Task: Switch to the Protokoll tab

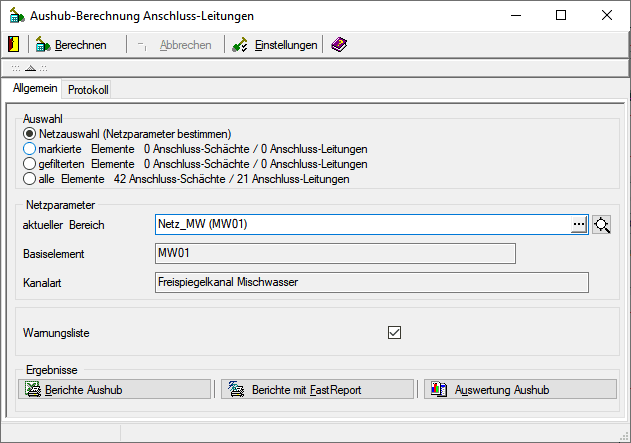Action: click(x=88, y=90)
